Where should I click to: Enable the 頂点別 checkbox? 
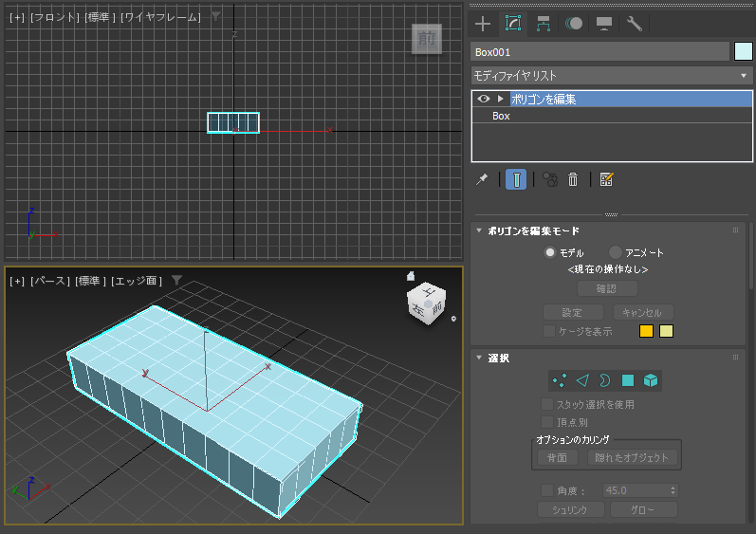tap(546, 422)
